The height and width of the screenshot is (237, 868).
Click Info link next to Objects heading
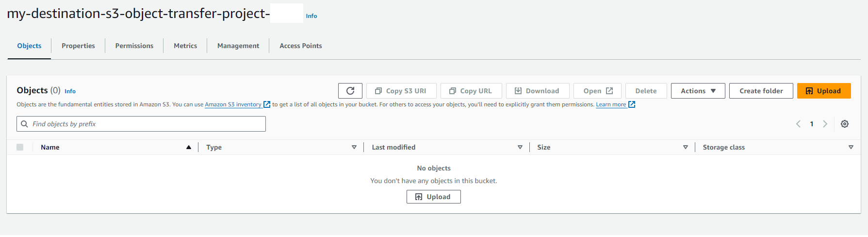[70, 91]
